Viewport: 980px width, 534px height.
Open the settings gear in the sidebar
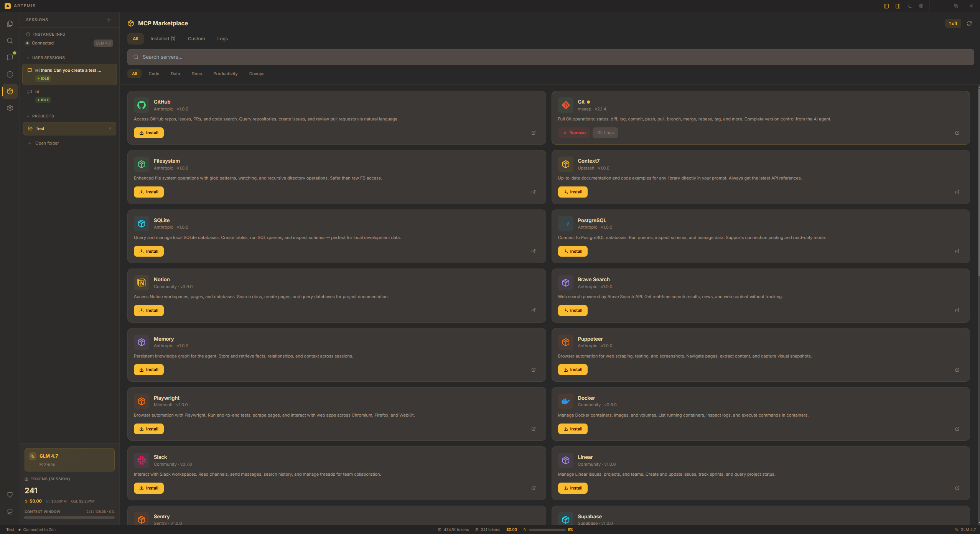point(10,108)
